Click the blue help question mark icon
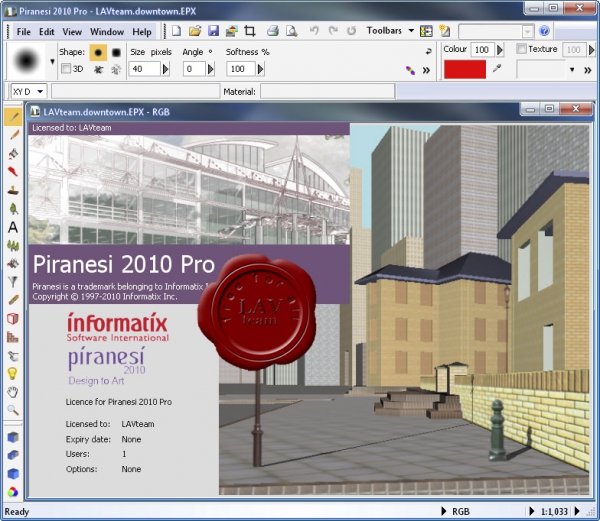The width and height of the screenshot is (600, 521). coord(544,31)
